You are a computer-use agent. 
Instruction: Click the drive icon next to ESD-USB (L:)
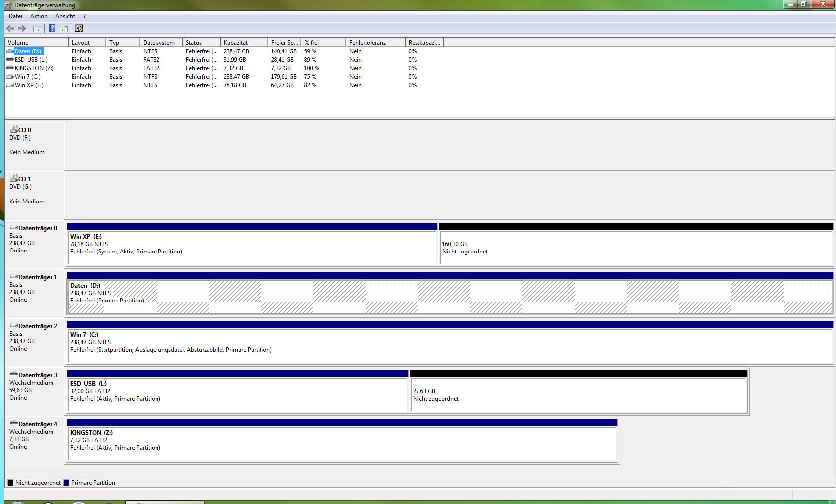pos(10,60)
